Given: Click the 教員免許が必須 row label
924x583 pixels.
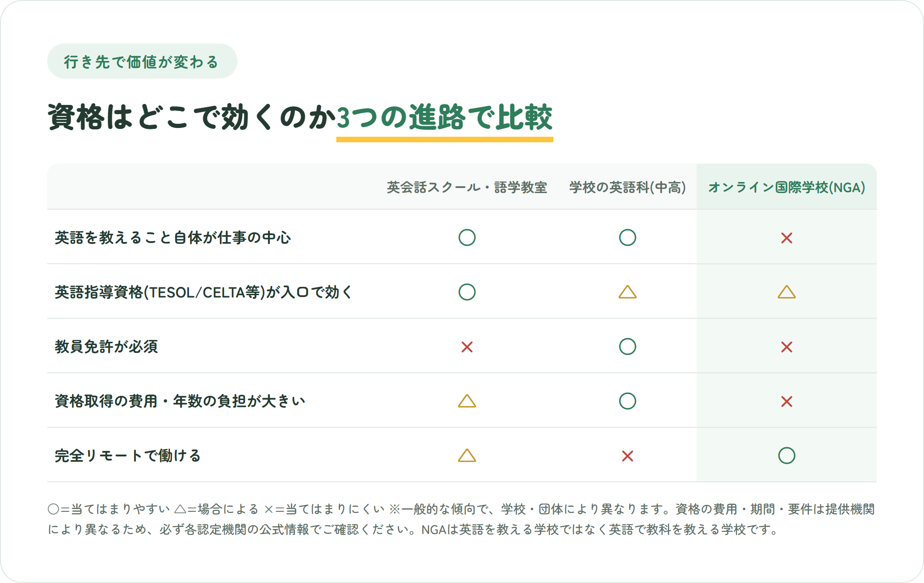Looking at the screenshot, I should [x=106, y=346].
